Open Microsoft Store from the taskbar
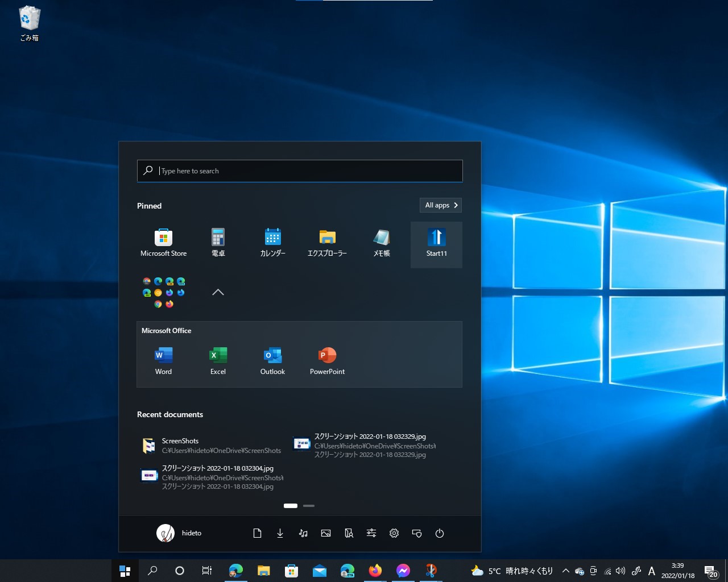 [x=292, y=571]
